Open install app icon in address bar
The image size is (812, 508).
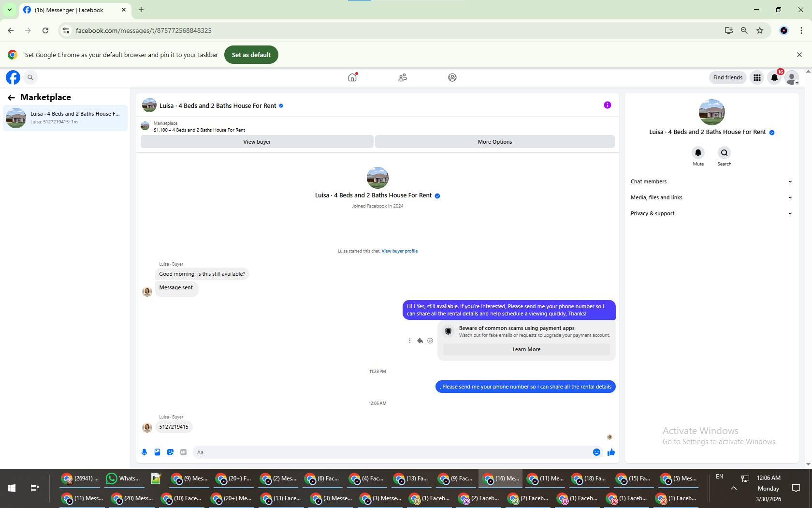pyautogui.click(x=729, y=30)
